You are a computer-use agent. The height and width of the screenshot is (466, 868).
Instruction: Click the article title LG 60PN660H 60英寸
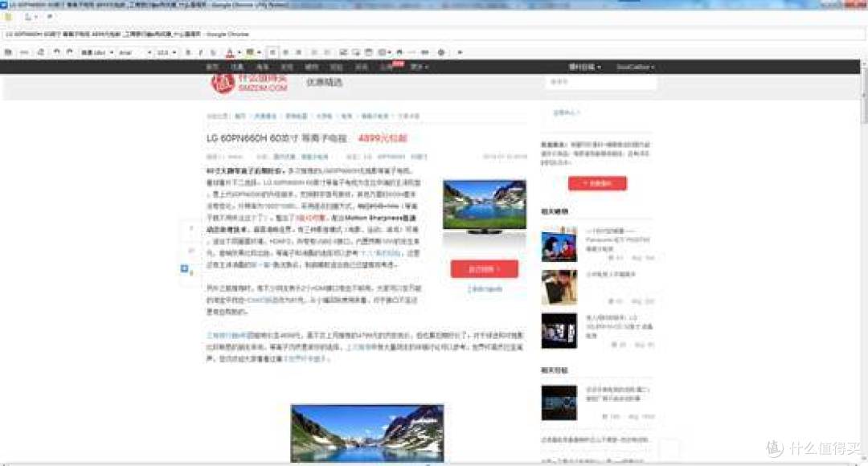(276, 138)
